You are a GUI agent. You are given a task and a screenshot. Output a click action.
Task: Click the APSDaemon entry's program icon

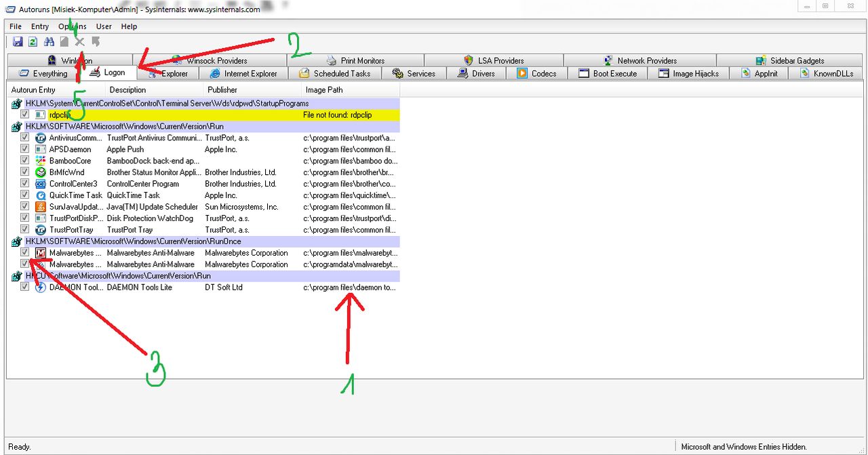pos(41,149)
